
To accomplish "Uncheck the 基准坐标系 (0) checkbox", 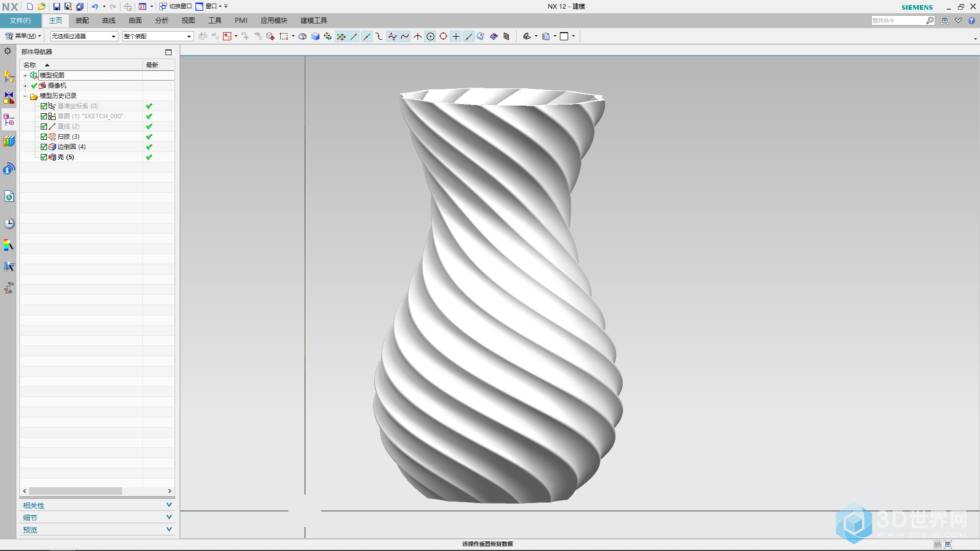I will pos(44,106).
